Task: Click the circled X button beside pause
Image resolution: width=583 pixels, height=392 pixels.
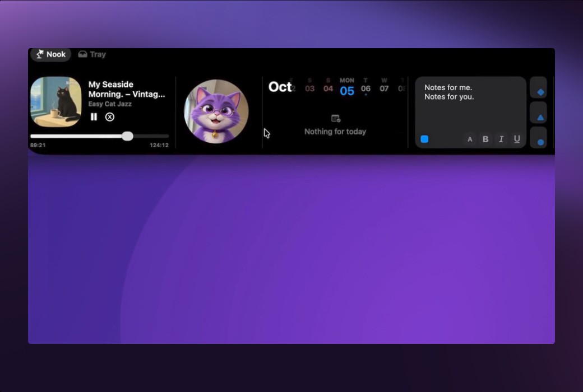Action: coord(110,117)
